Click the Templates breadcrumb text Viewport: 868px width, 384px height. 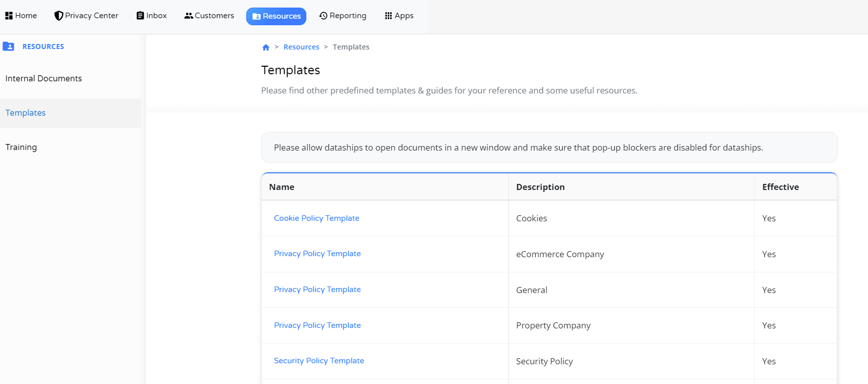(351, 47)
